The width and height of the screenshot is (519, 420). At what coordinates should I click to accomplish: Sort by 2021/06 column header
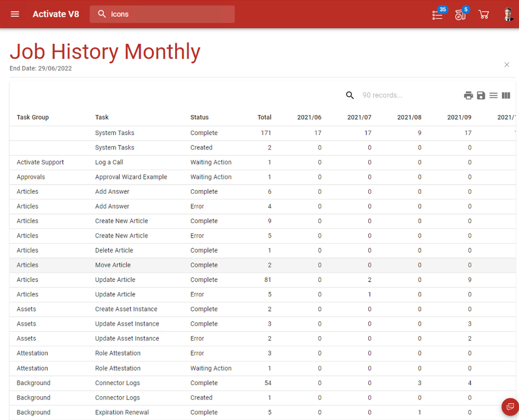click(309, 117)
